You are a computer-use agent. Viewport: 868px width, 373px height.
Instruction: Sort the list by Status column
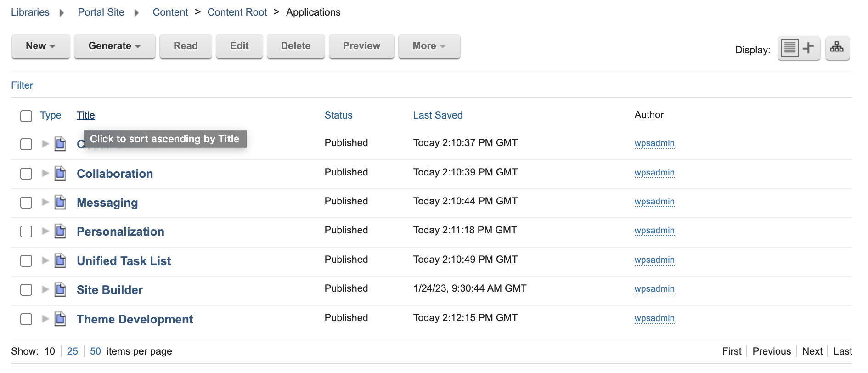[x=338, y=115]
